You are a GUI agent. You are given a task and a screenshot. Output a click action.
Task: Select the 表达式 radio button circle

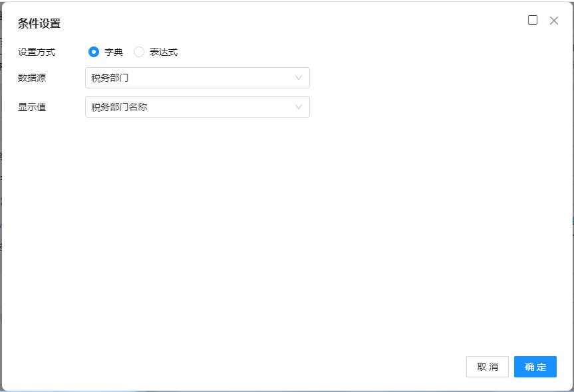tap(139, 52)
